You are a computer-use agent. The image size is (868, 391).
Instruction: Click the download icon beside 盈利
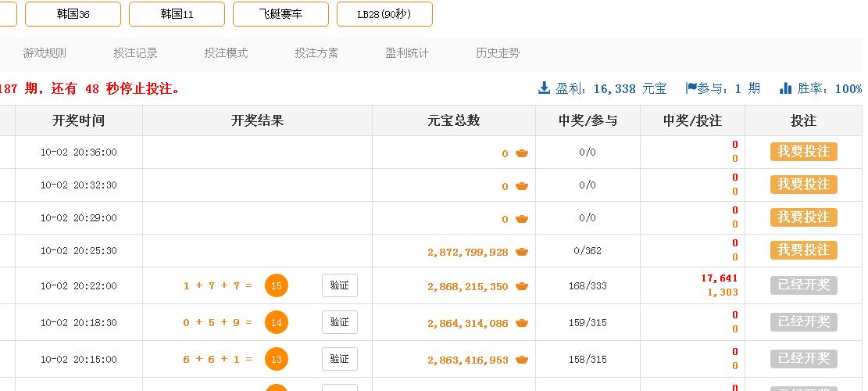(545, 88)
